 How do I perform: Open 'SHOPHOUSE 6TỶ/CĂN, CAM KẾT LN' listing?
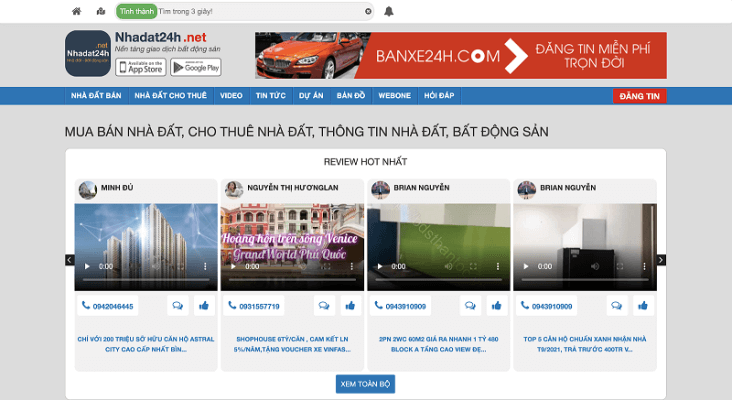pos(292,344)
